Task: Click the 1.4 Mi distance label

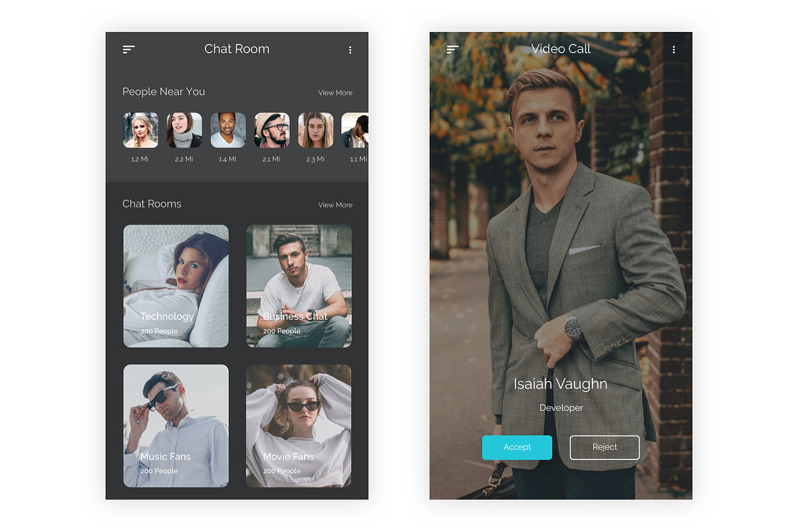Action: [227, 160]
